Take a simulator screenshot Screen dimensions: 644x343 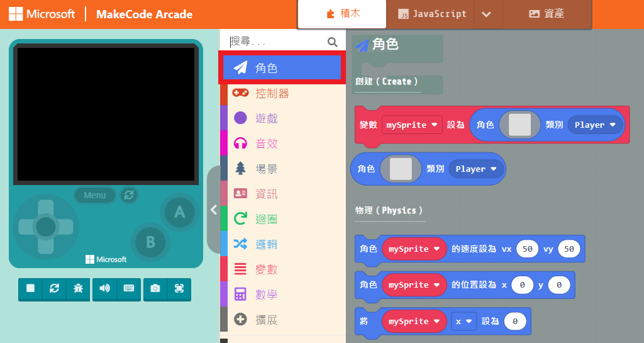click(x=155, y=289)
